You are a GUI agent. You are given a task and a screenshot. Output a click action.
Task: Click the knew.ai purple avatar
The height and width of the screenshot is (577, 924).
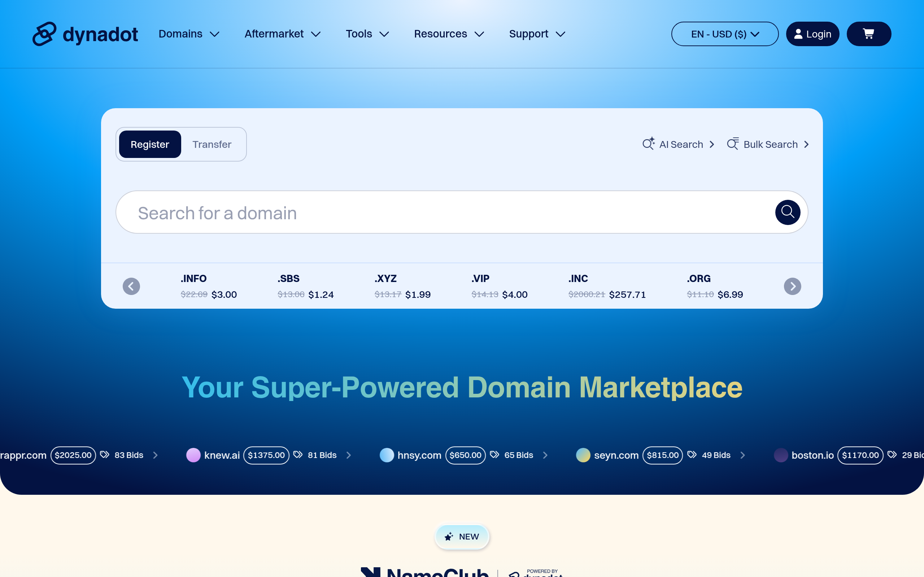point(193,455)
